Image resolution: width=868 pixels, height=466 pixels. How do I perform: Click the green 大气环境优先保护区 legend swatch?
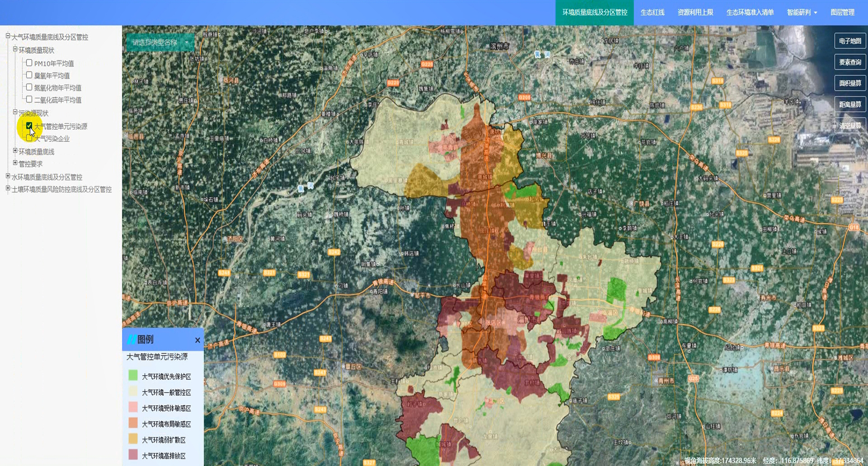point(133,376)
